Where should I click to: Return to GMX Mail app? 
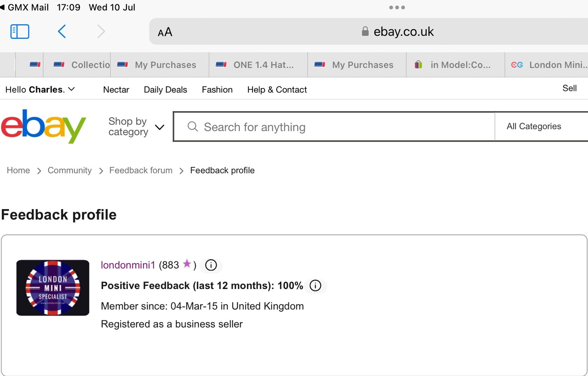24,7
